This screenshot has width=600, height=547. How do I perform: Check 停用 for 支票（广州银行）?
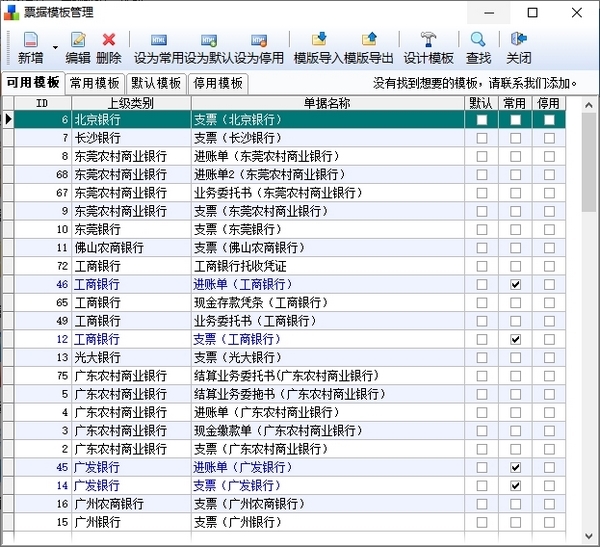tap(549, 523)
